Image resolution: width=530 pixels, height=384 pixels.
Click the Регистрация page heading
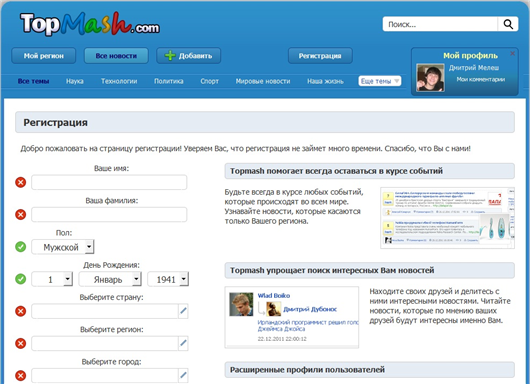(x=55, y=122)
